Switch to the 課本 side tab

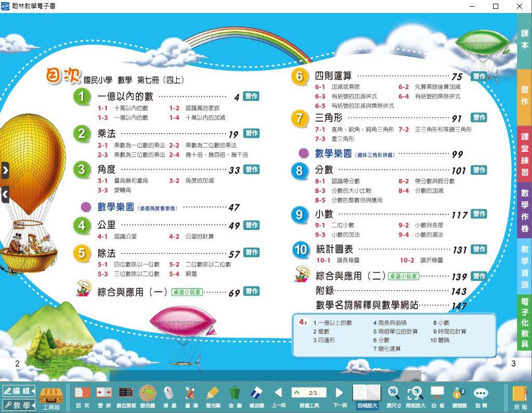pos(525,41)
